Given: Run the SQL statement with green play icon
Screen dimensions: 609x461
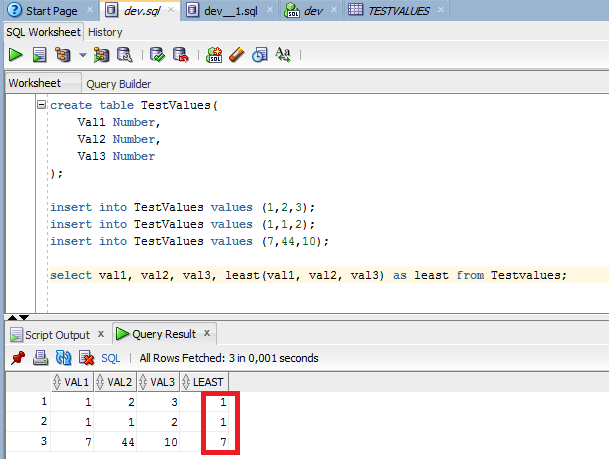Looking at the screenshot, I should tap(16, 54).
